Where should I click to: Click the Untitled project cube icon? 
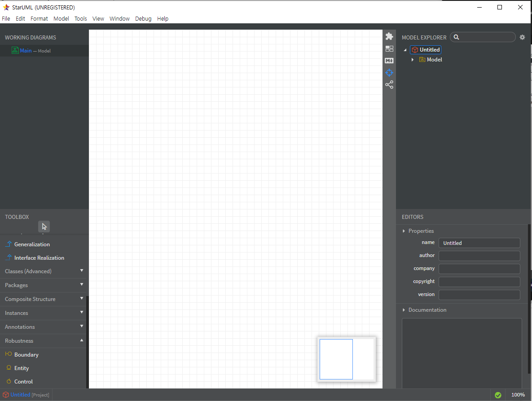pos(415,50)
